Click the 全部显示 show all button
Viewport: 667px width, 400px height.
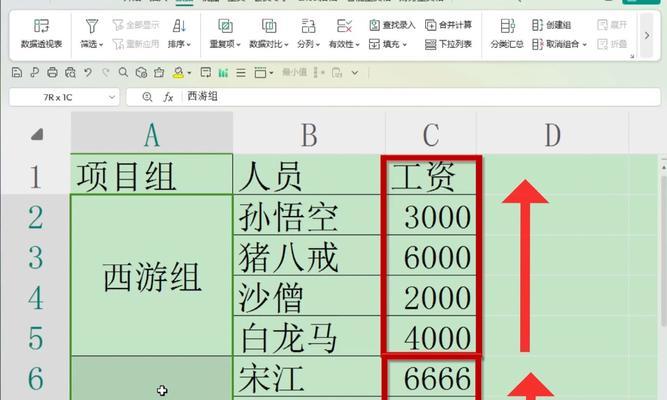coord(136,25)
